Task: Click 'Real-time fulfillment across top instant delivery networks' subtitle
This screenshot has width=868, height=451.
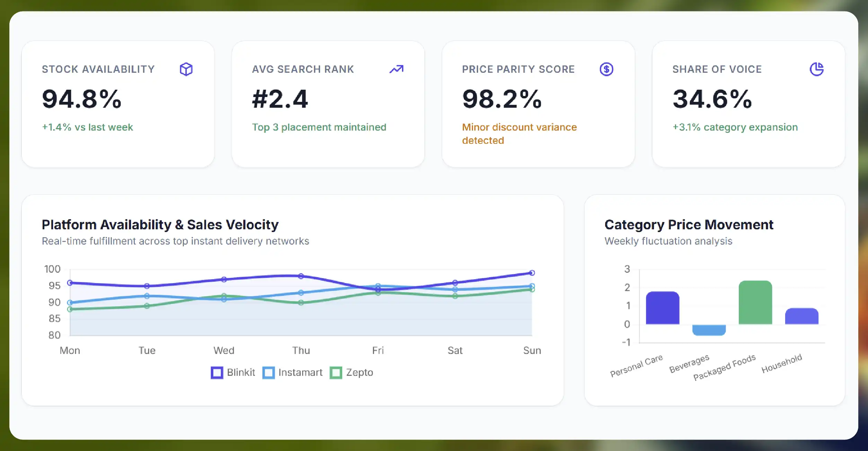Action: click(x=175, y=241)
